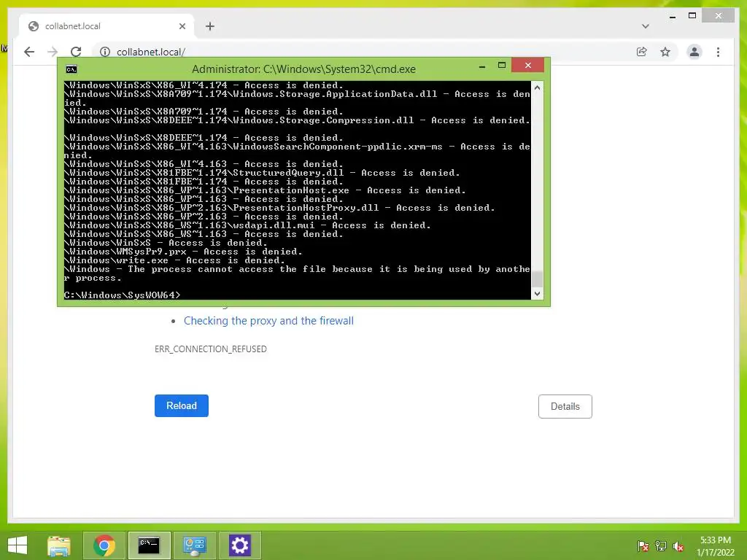The width and height of the screenshot is (747, 560).
Task: Switch to Command Prompt taskbar icon
Action: (x=149, y=545)
